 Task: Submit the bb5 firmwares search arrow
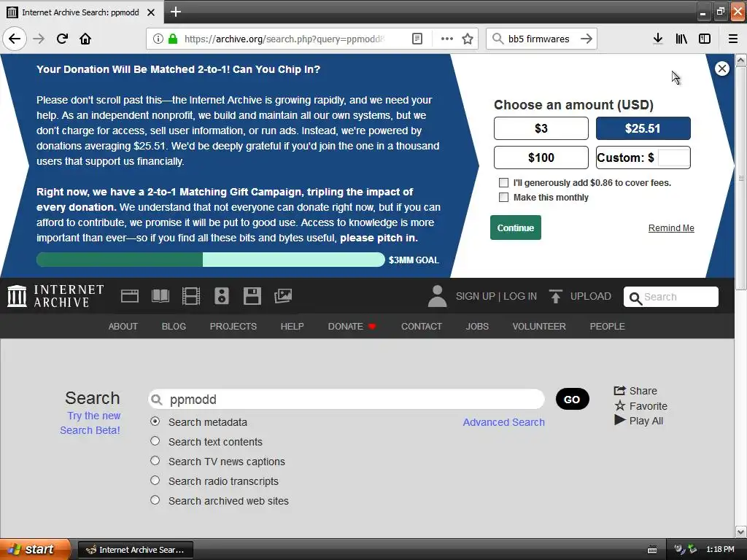pos(587,39)
